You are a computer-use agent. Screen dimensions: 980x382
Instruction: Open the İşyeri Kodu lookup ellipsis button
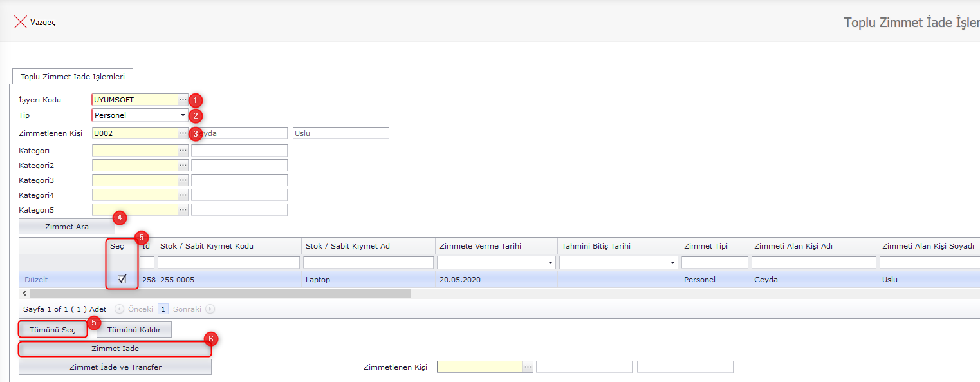[183, 100]
